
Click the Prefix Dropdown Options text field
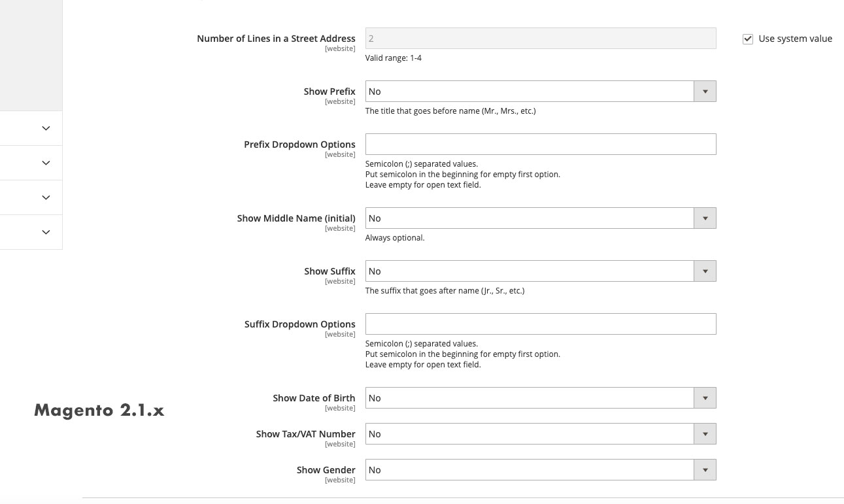[541, 144]
